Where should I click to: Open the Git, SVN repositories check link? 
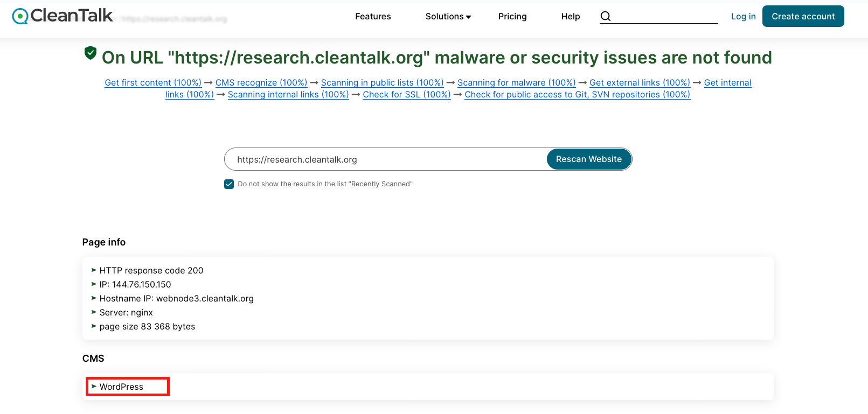(x=577, y=94)
